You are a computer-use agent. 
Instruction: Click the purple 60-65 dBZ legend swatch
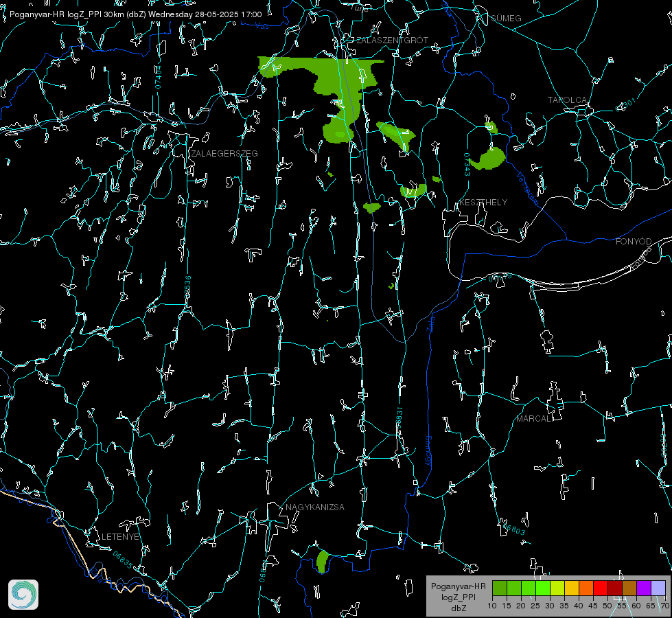(644, 588)
